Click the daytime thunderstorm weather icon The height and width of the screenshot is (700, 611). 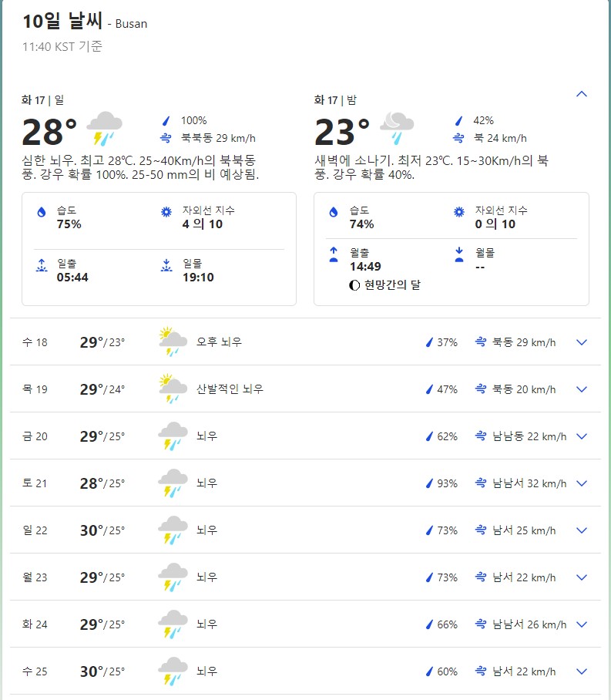104,129
